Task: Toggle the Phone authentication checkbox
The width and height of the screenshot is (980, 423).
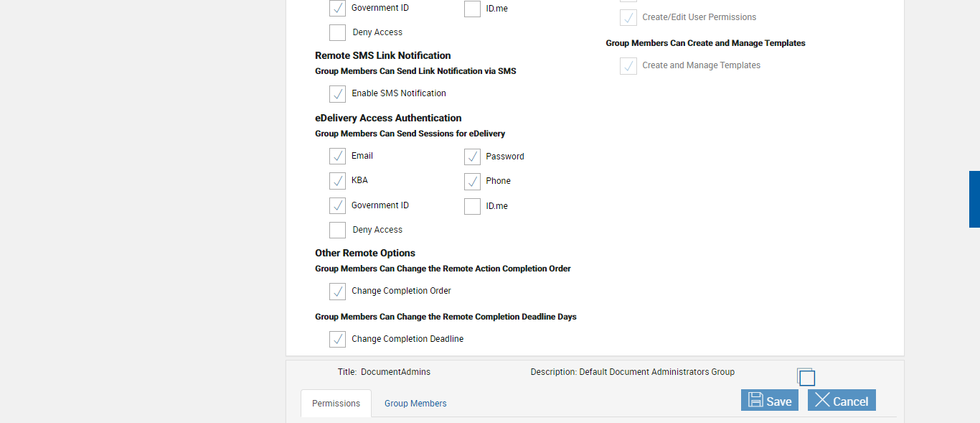Action: coord(472,182)
